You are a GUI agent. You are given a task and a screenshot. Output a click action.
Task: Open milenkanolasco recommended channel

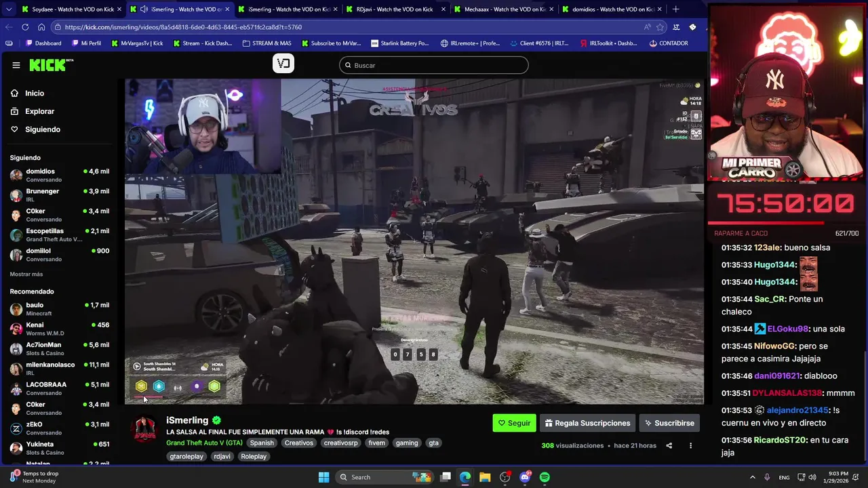click(60, 369)
